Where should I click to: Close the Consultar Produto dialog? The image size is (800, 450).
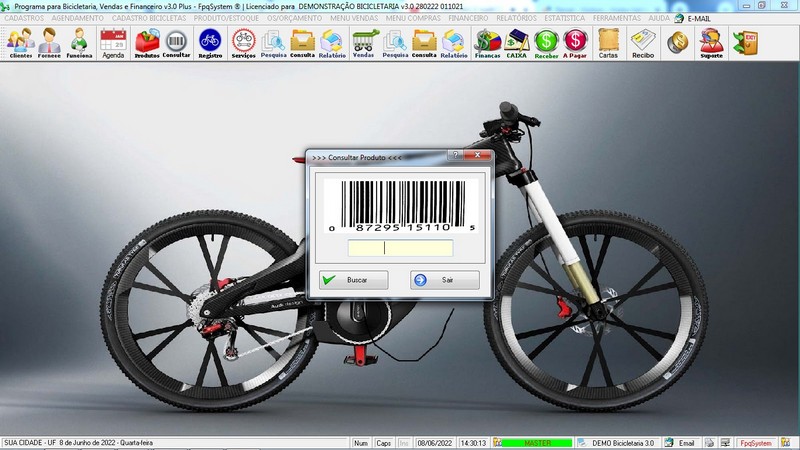pyautogui.click(x=478, y=155)
